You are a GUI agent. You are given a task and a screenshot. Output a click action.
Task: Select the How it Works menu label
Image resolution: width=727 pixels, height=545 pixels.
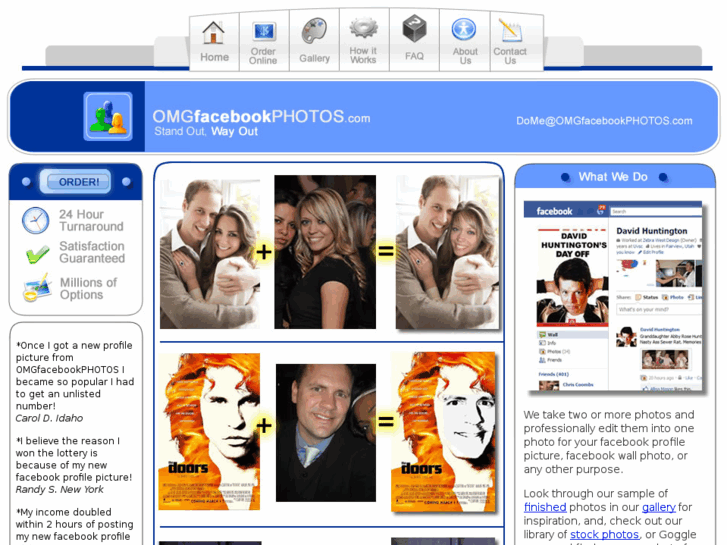363,55
